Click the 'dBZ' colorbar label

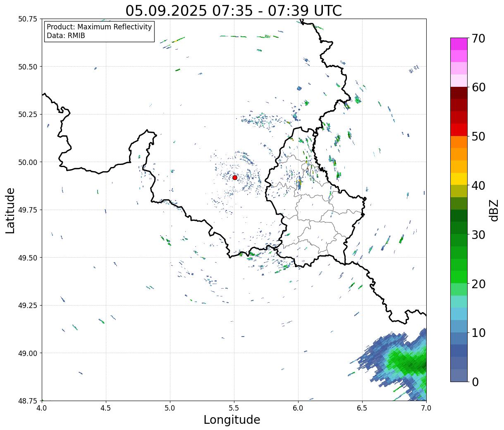pyautogui.click(x=494, y=210)
